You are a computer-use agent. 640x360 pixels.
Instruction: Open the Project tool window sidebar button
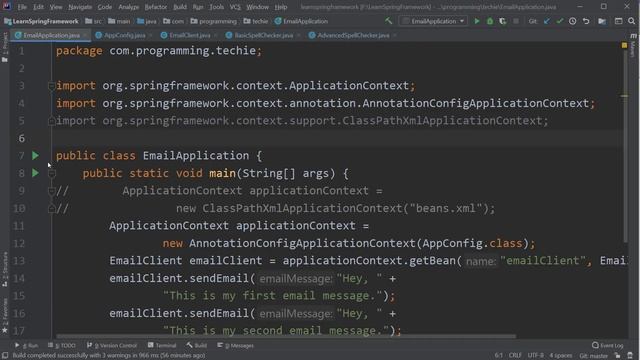point(4,47)
